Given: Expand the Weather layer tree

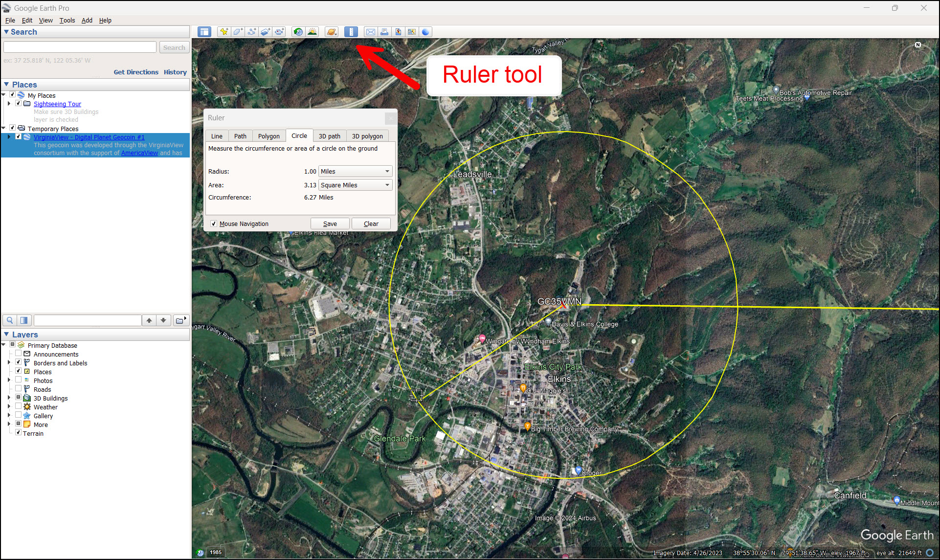Looking at the screenshot, I should point(9,406).
